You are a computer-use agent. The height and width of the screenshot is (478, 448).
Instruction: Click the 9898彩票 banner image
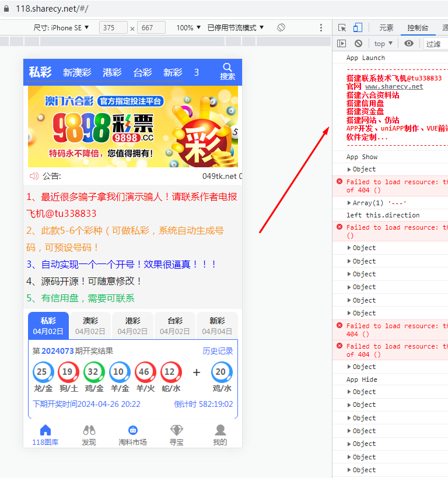pyautogui.click(x=133, y=126)
